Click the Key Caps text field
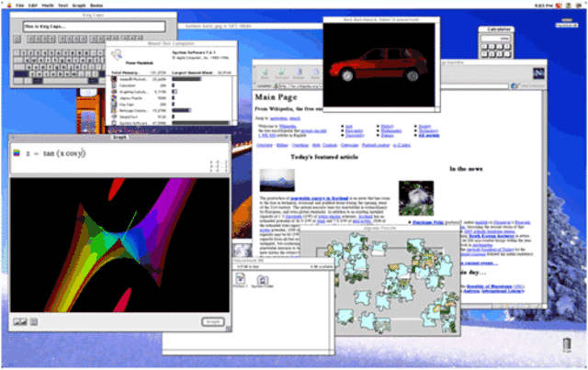This screenshot has height=370, width=588. tap(94, 27)
